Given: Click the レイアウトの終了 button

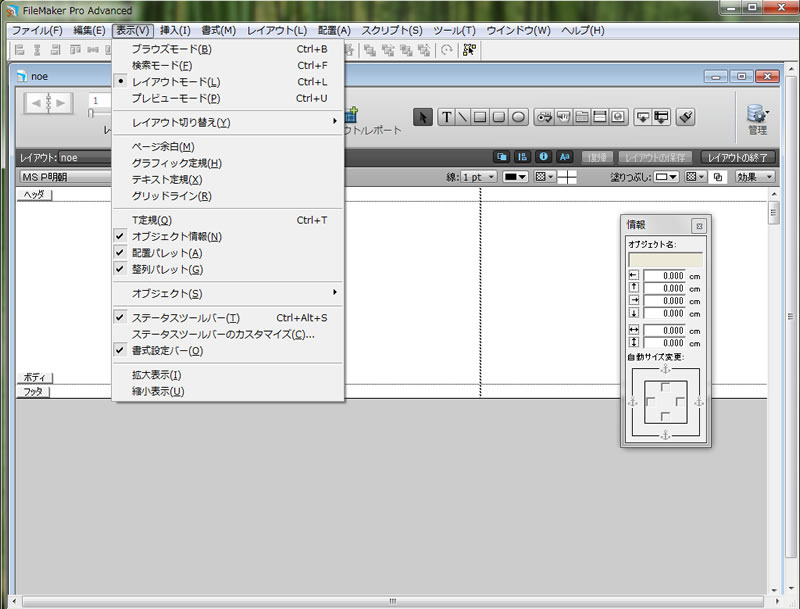Looking at the screenshot, I should coord(739,157).
